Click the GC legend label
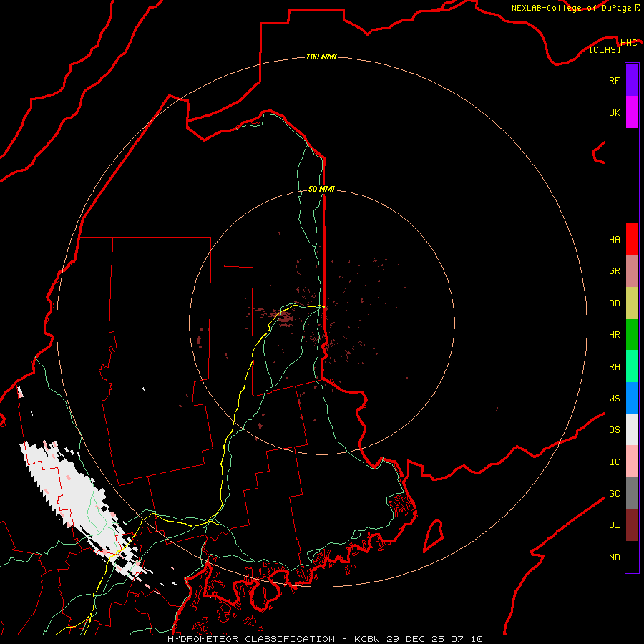 point(614,494)
